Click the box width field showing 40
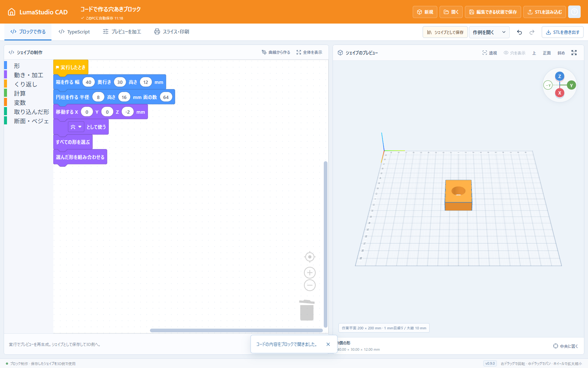The image size is (588, 368). pos(89,82)
